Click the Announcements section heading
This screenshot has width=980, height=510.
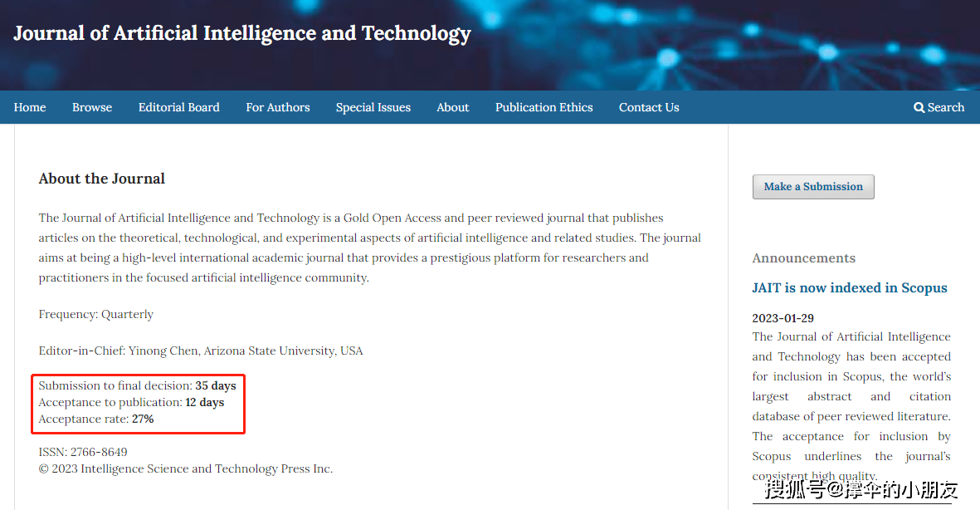tap(804, 258)
